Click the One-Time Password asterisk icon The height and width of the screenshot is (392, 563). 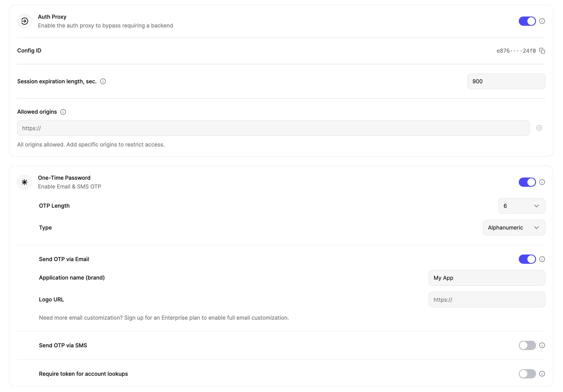pyautogui.click(x=25, y=182)
